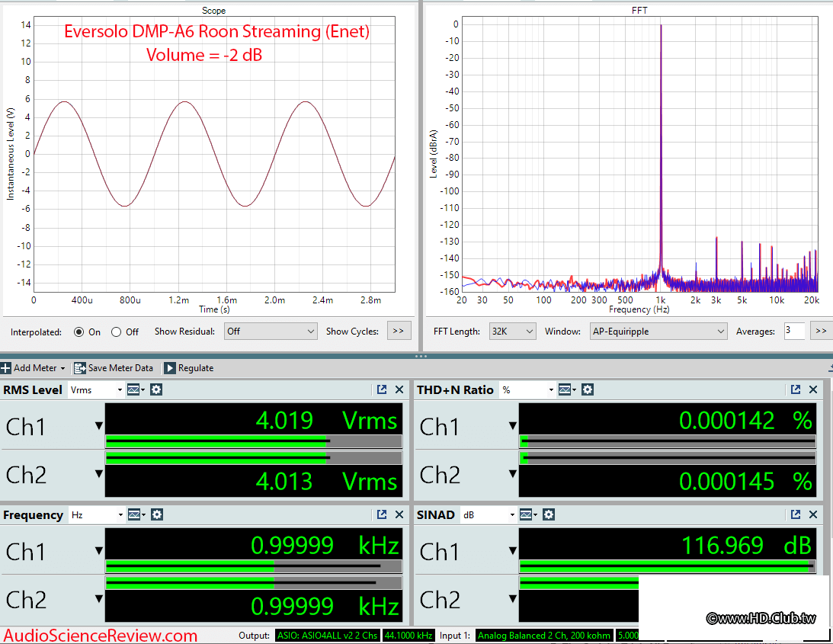Expand Ch2 arrow in SINAD meter
The height and width of the screenshot is (644, 833).
pyautogui.click(x=513, y=598)
